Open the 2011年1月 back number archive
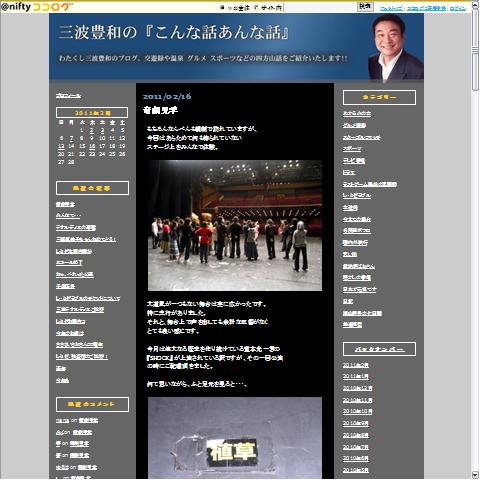480x480 pixels. pyautogui.click(x=356, y=376)
